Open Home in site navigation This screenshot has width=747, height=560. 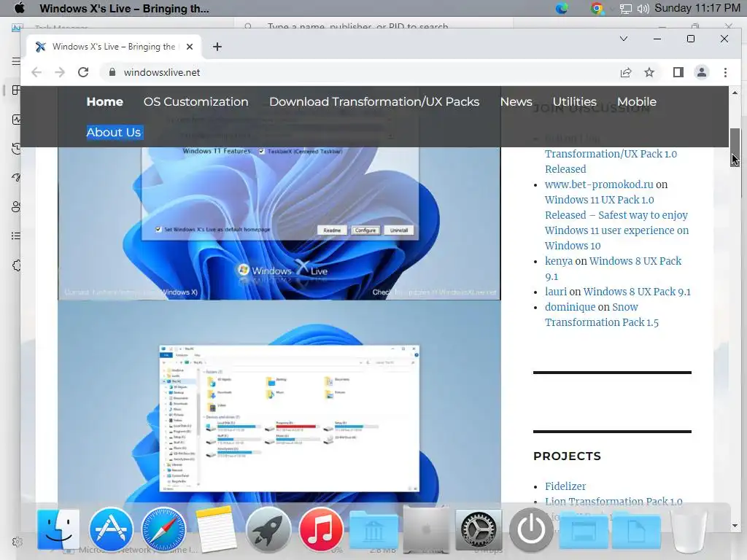(105, 101)
